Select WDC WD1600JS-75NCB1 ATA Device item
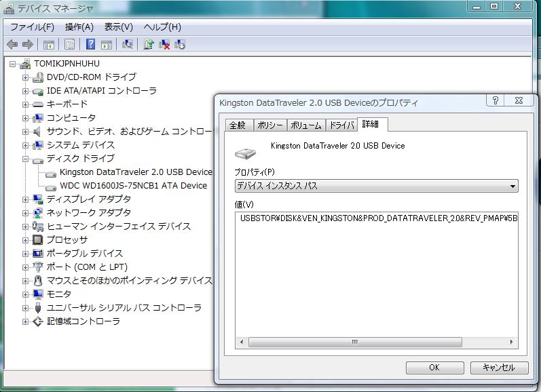541x392 pixels. point(133,186)
